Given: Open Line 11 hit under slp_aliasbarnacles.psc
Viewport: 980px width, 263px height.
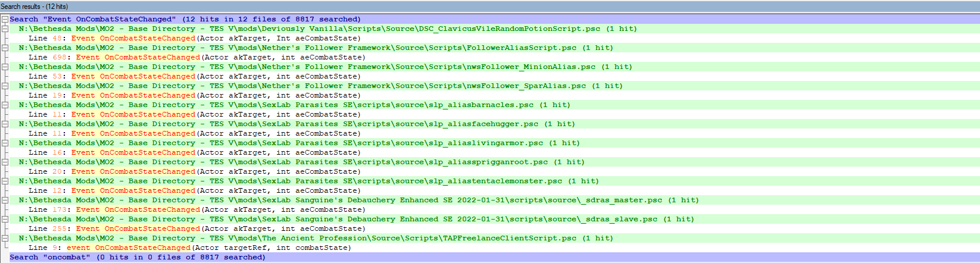Looking at the screenshot, I should click(x=195, y=114).
